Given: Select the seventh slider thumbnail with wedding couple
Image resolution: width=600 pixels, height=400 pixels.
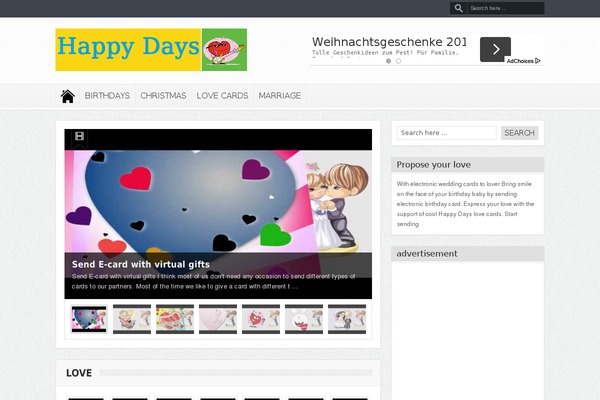Looking at the screenshot, I should coord(347,319).
